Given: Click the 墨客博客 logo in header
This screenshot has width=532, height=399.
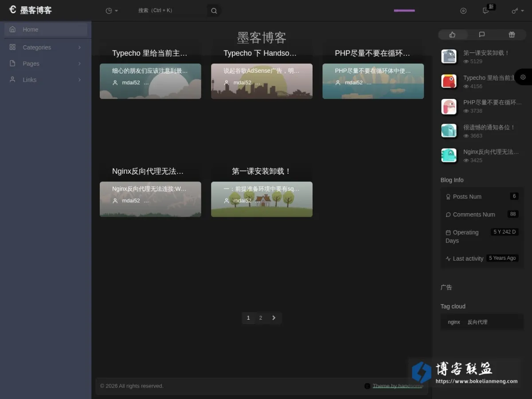Looking at the screenshot, I should pos(30,10).
